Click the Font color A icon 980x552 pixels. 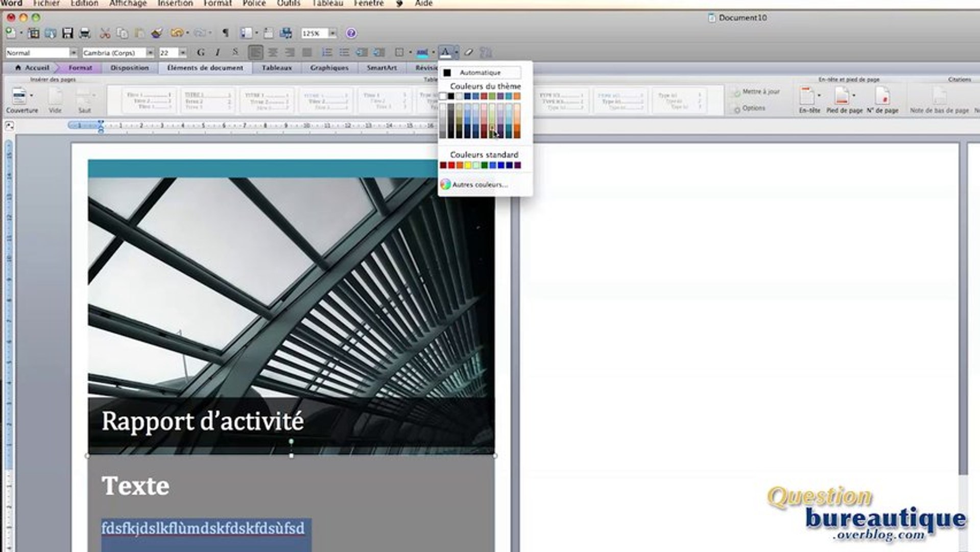445,52
